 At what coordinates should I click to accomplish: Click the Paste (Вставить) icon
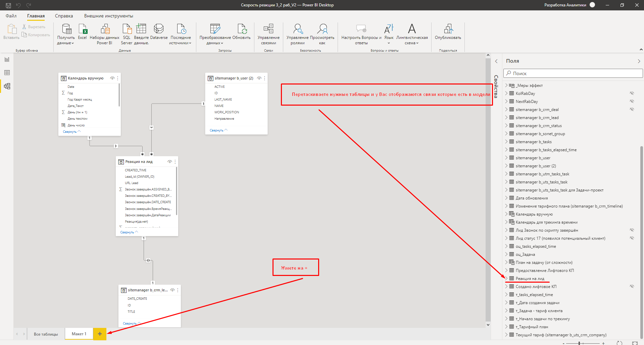(x=11, y=32)
